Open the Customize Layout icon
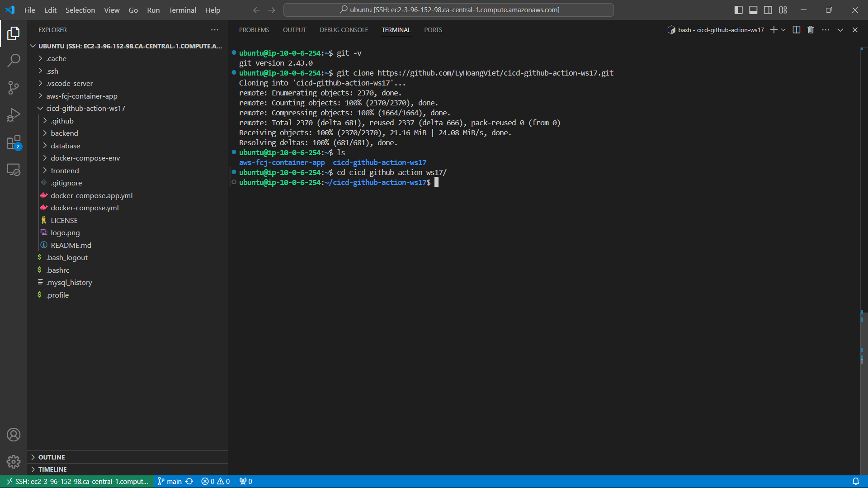 pyautogui.click(x=783, y=10)
